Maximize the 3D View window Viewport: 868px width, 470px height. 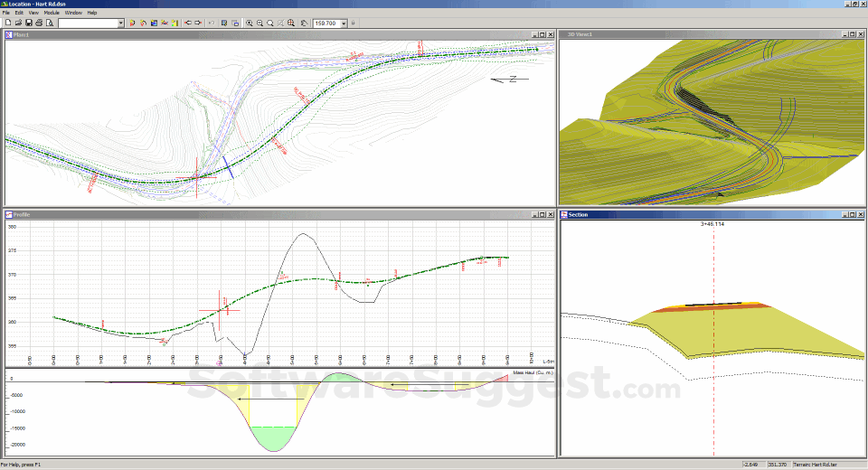(851, 33)
